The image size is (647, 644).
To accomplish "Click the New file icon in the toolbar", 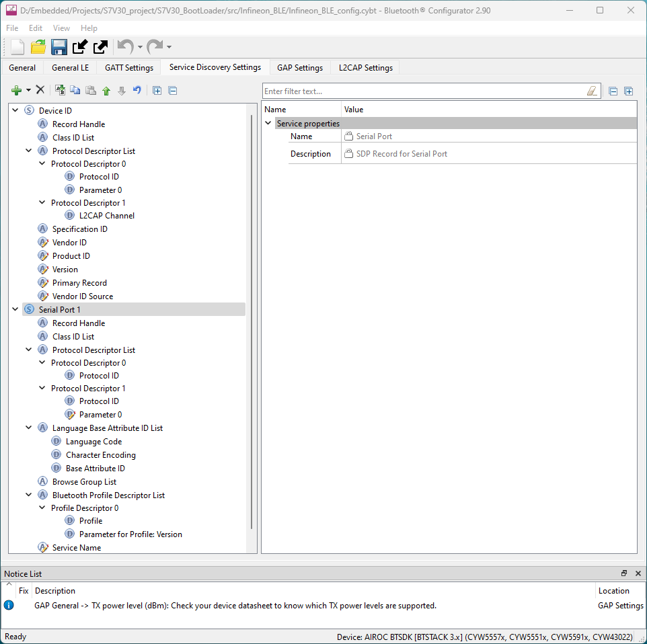I will (x=17, y=46).
